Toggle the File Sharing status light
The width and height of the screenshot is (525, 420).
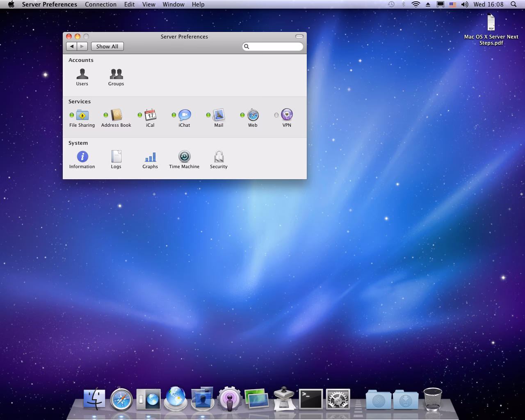click(x=71, y=115)
